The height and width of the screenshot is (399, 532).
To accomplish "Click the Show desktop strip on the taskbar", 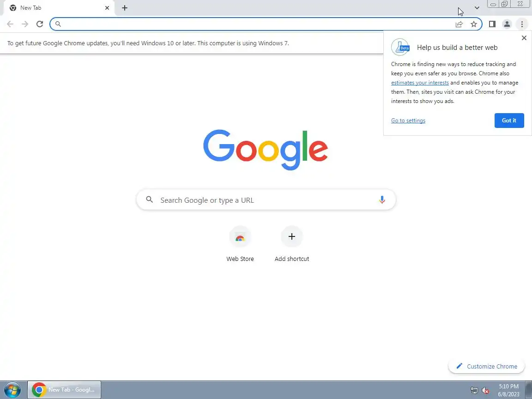I will pos(529,390).
